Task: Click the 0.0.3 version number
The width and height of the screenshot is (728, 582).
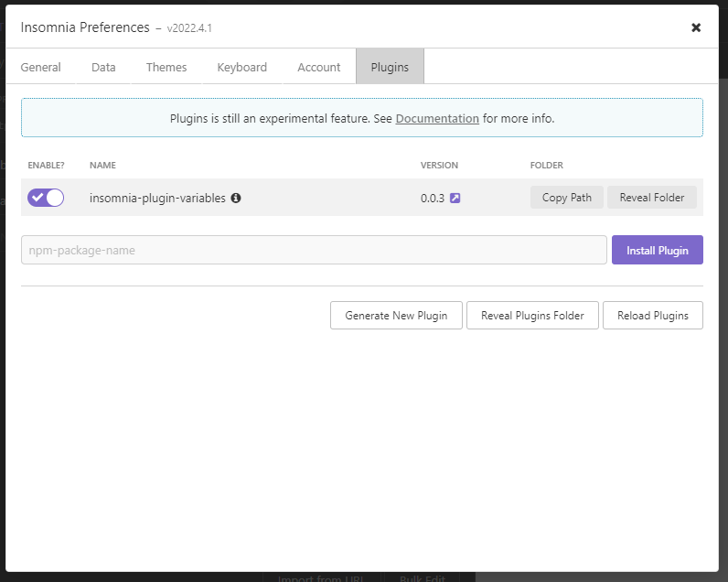Action: tap(433, 199)
